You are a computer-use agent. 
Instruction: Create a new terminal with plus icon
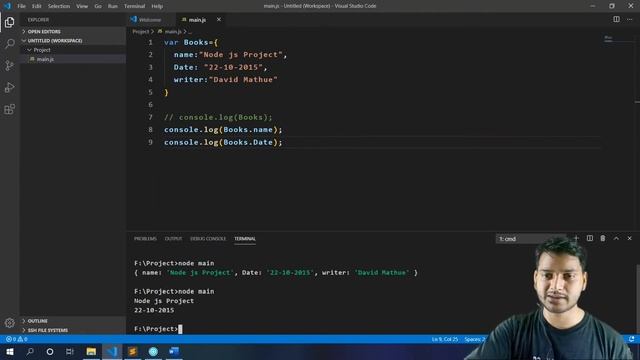point(576,238)
